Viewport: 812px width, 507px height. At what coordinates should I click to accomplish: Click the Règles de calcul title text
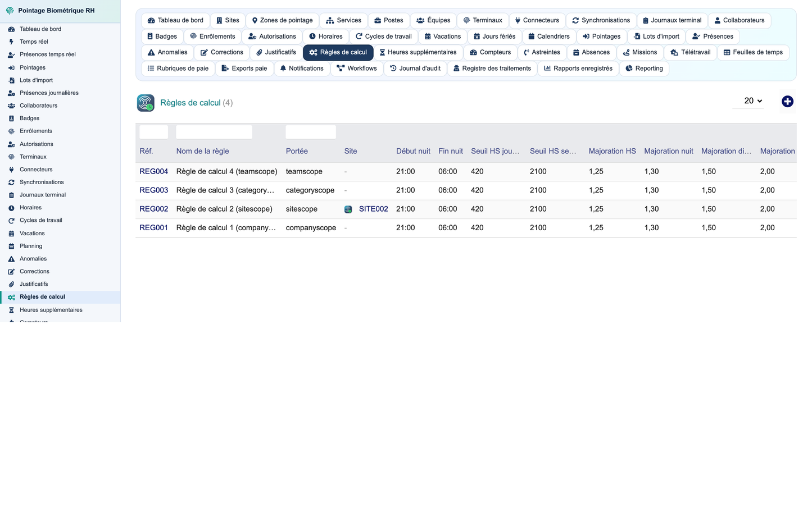tap(190, 103)
